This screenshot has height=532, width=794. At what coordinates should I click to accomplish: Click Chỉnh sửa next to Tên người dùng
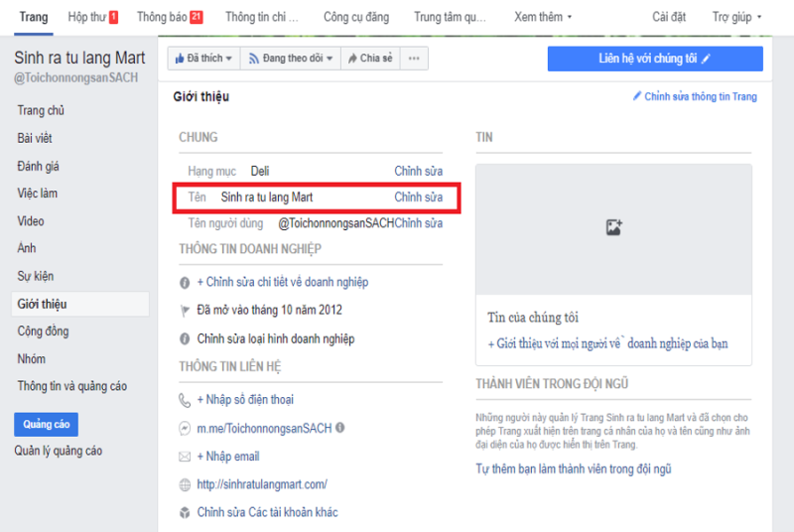coord(418,223)
